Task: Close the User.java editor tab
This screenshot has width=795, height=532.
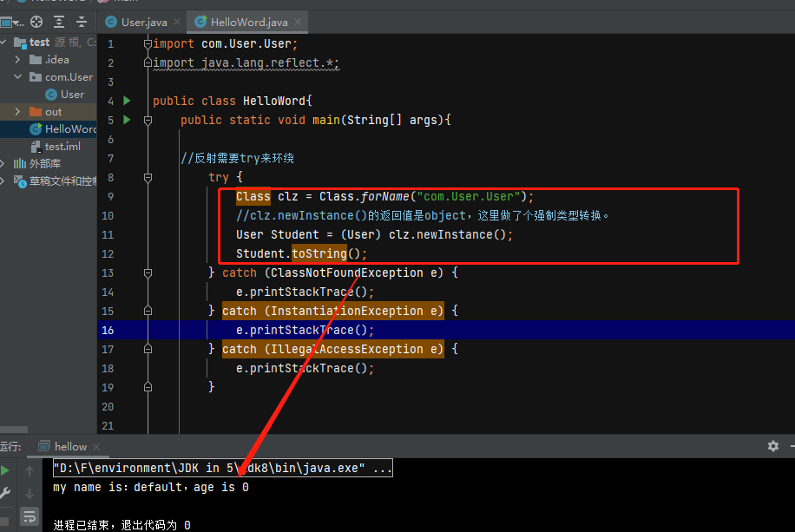Action: tap(176, 22)
